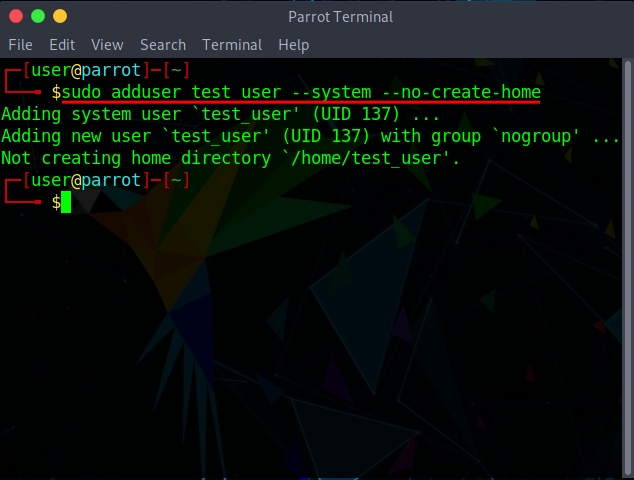Click the yellow window control button

(x=60, y=16)
